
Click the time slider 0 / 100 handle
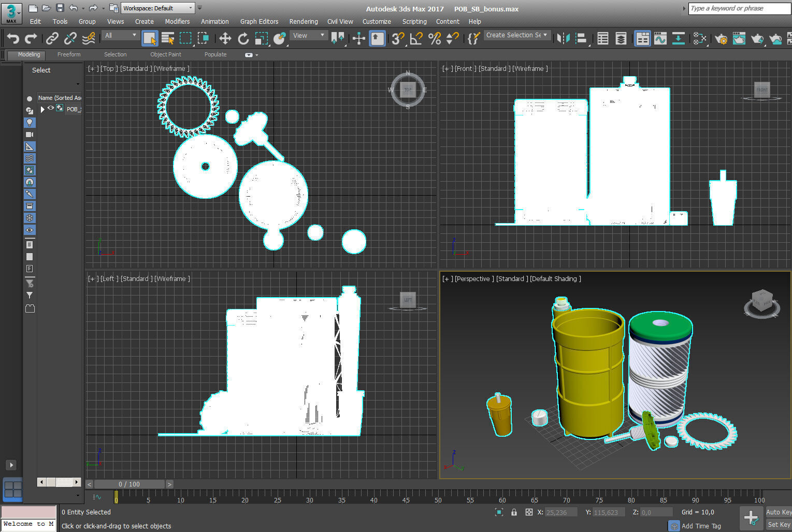pyautogui.click(x=129, y=484)
